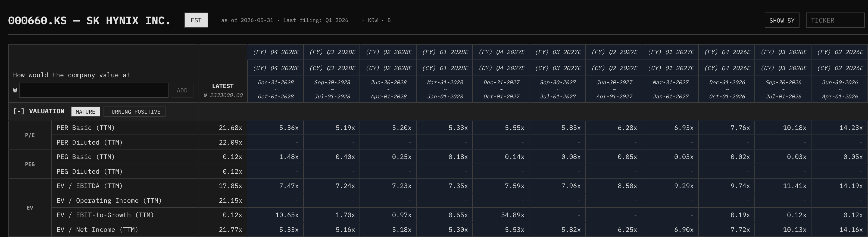Image resolution: width=868 pixels, height=237 pixels.
Task: Select the TURNING POSITIVE filter
Action: (x=134, y=112)
